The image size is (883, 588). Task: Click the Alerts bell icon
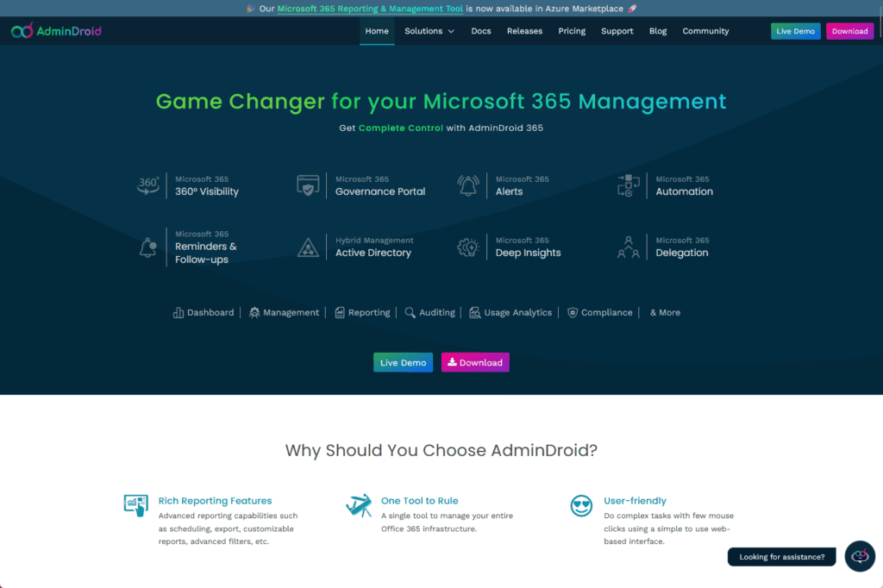(x=468, y=185)
